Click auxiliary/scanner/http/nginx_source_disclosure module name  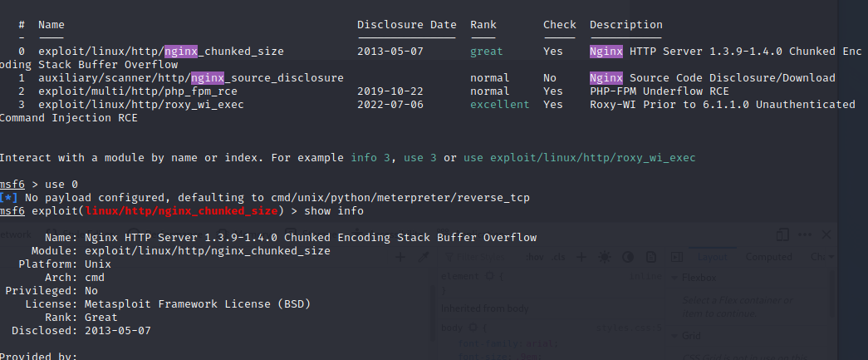[191, 78]
